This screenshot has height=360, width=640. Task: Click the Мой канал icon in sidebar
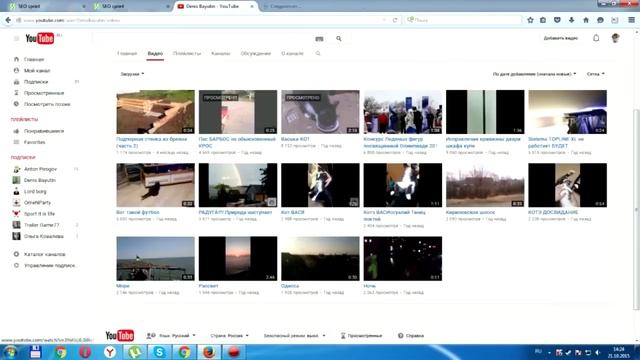(16, 70)
